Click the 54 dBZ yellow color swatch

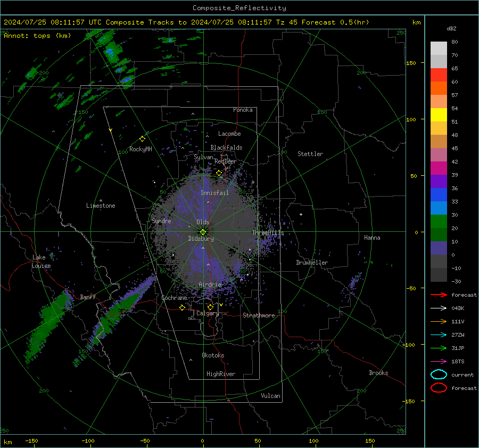point(439,115)
